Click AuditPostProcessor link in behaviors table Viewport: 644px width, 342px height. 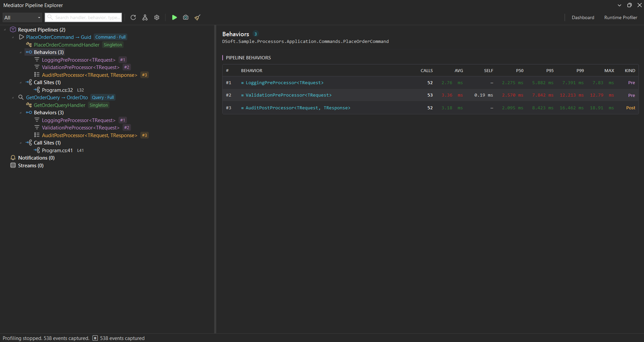point(298,108)
